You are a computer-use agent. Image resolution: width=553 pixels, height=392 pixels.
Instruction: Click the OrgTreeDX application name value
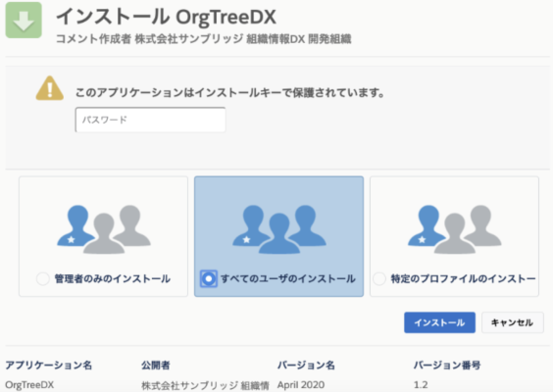tap(29, 385)
